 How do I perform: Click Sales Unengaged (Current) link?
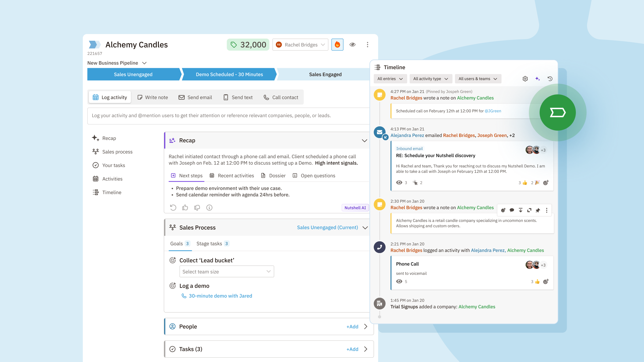point(327,227)
